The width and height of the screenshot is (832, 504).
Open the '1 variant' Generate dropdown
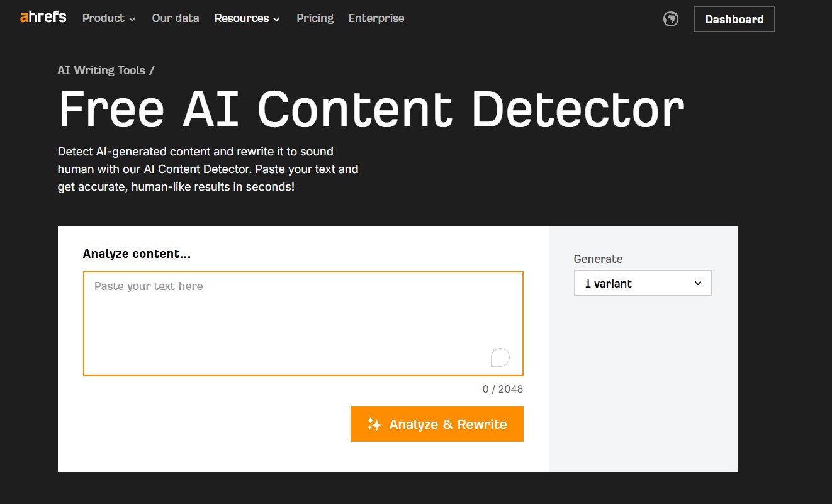pyautogui.click(x=642, y=283)
